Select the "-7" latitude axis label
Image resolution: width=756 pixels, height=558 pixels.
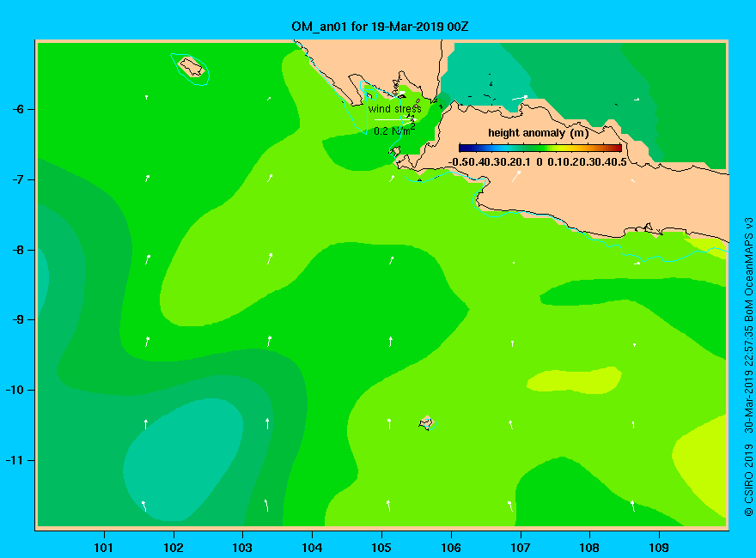pos(18,179)
